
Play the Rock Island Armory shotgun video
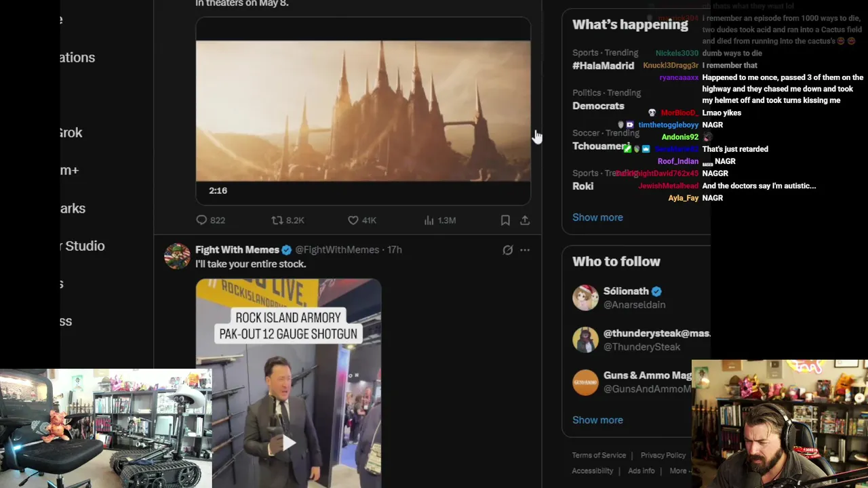point(288,443)
